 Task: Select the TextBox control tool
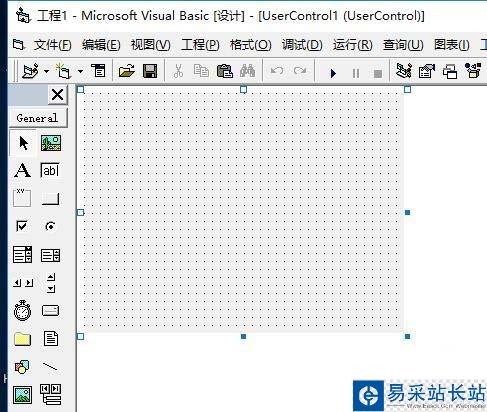coord(50,170)
